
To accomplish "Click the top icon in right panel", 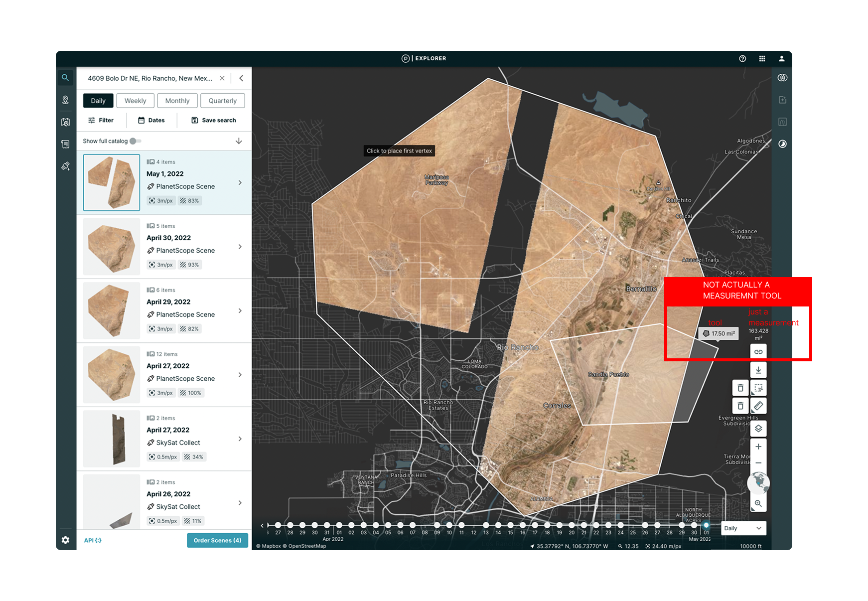I will 782,78.
